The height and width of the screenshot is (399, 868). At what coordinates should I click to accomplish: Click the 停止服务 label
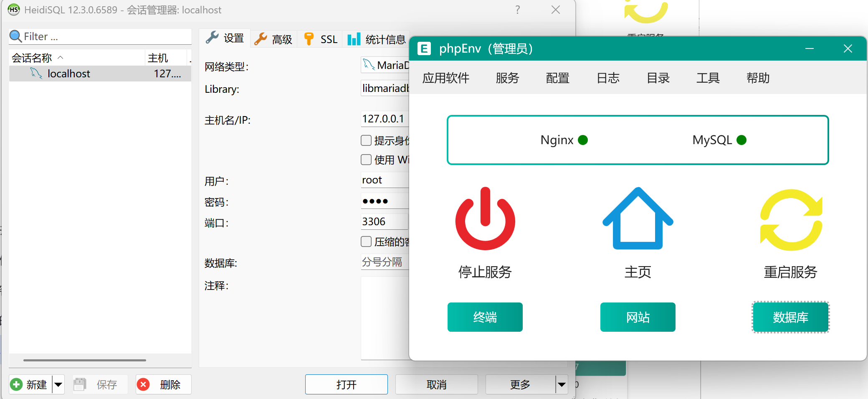pyautogui.click(x=485, y=272)
